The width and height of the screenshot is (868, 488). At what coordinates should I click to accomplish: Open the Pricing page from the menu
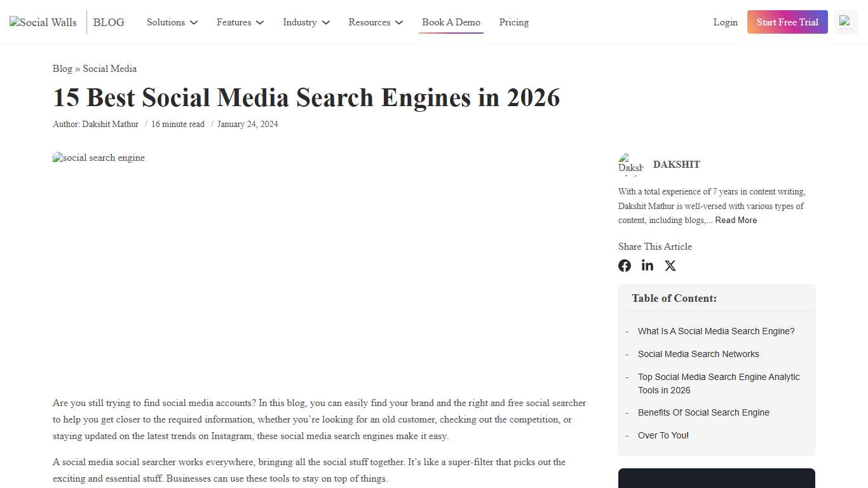coord(513,22)
